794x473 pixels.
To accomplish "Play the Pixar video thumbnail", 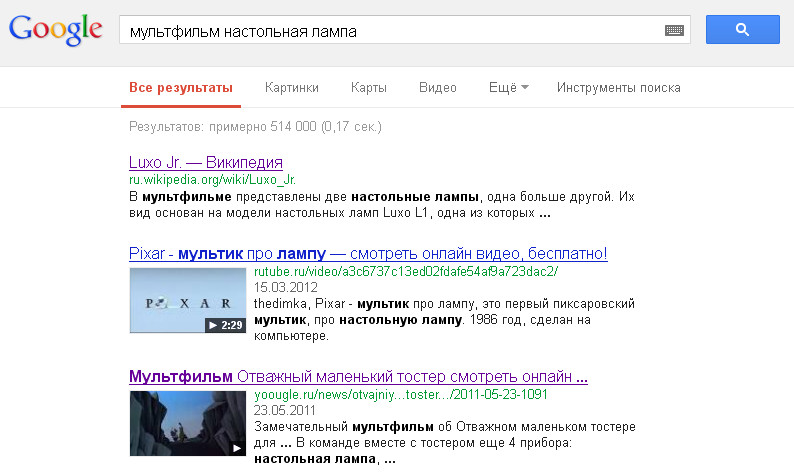I will pos(187,300).
